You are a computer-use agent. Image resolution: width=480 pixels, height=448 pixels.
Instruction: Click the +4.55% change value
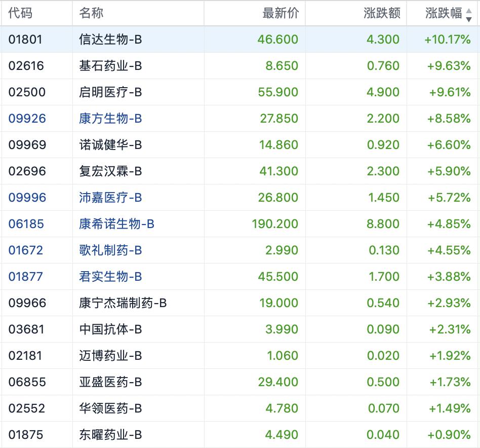coord(449,250)
